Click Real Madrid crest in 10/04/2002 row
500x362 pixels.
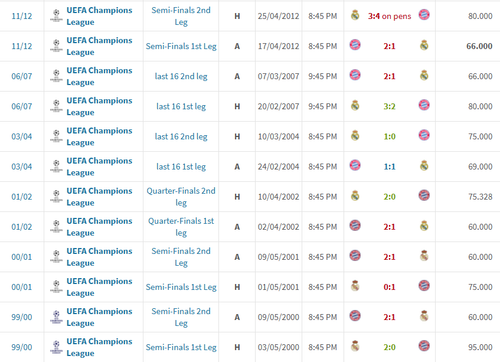pyautogui.click(x=355, y=196)
